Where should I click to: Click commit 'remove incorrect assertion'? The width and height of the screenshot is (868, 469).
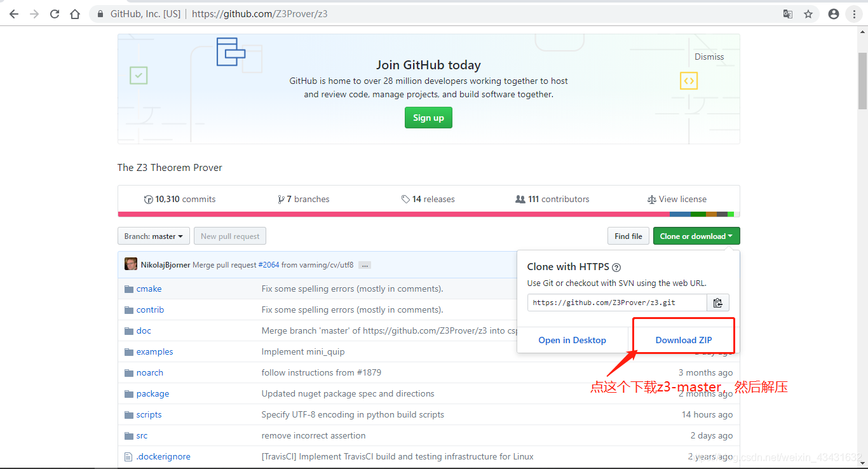313,435
